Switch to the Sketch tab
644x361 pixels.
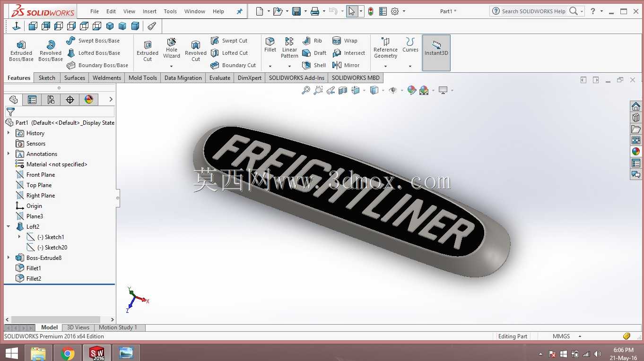47,78
